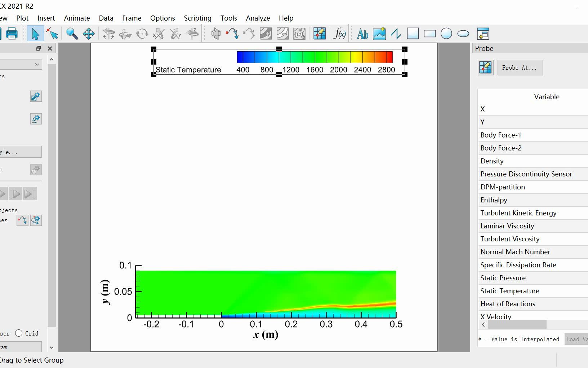Open streamtrace details gear icon in sidebar
This screenshot has width=588, height=368.
click(36, 220)
